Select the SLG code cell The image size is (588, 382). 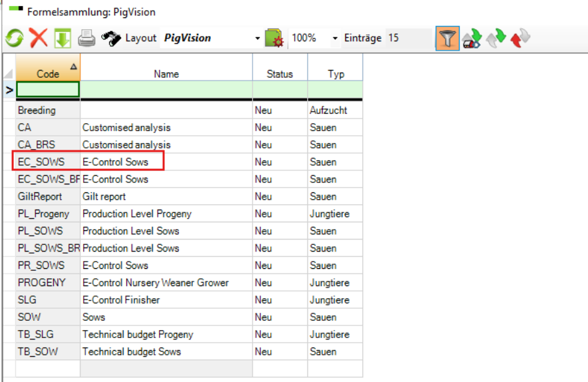coord(48,300)
